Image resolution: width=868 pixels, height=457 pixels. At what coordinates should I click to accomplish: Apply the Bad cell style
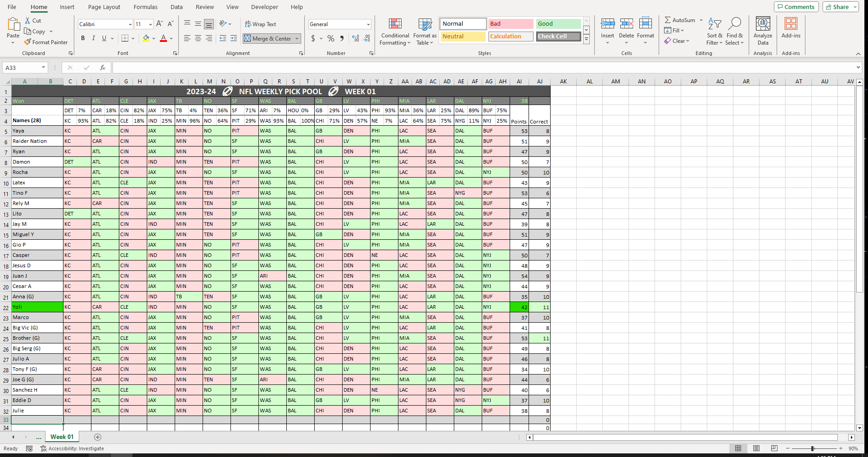(x=511, y=24)
